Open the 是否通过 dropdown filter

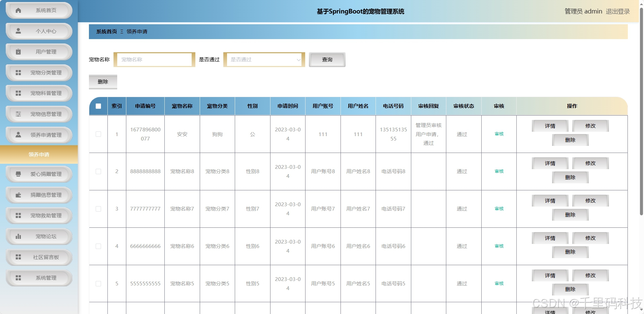tap(264, 60)
